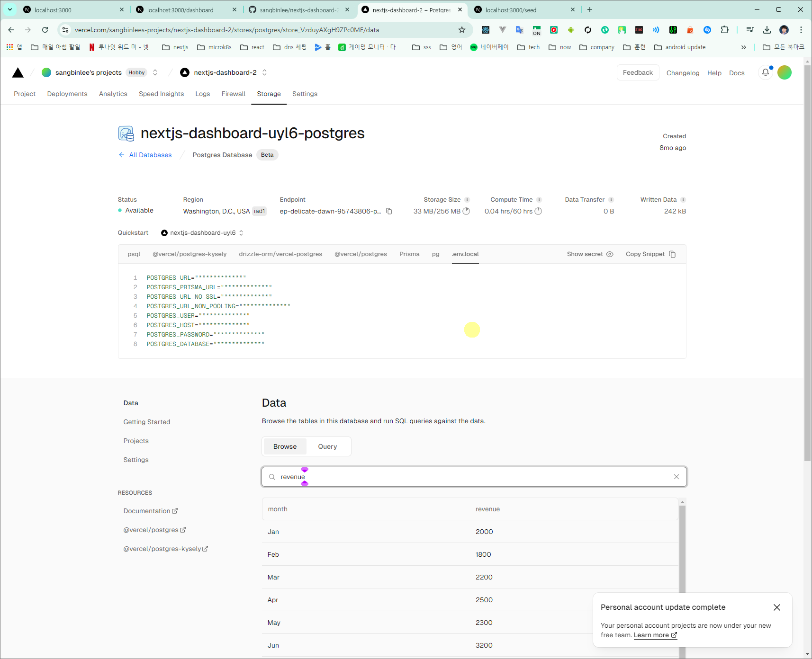Open the Chrome apps grid shortcut

coord(10,47)
